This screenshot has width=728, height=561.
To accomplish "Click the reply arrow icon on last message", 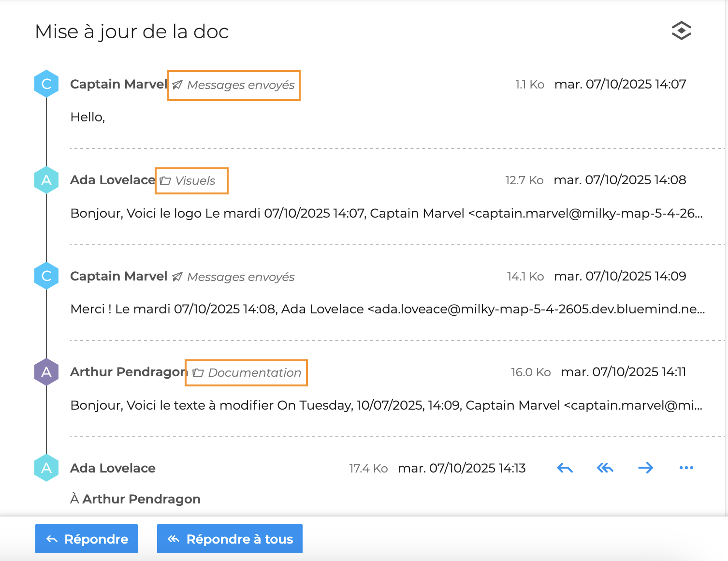I will [565, 468].
